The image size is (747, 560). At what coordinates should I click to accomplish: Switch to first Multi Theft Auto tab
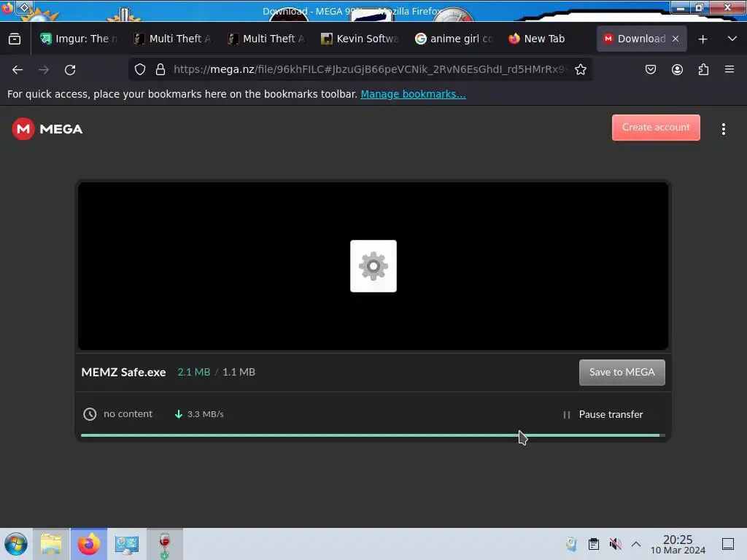click(173, 39)
